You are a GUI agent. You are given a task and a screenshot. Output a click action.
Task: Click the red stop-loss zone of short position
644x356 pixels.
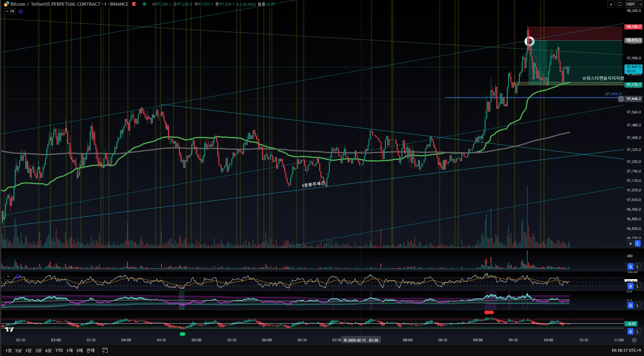[575, 34]
